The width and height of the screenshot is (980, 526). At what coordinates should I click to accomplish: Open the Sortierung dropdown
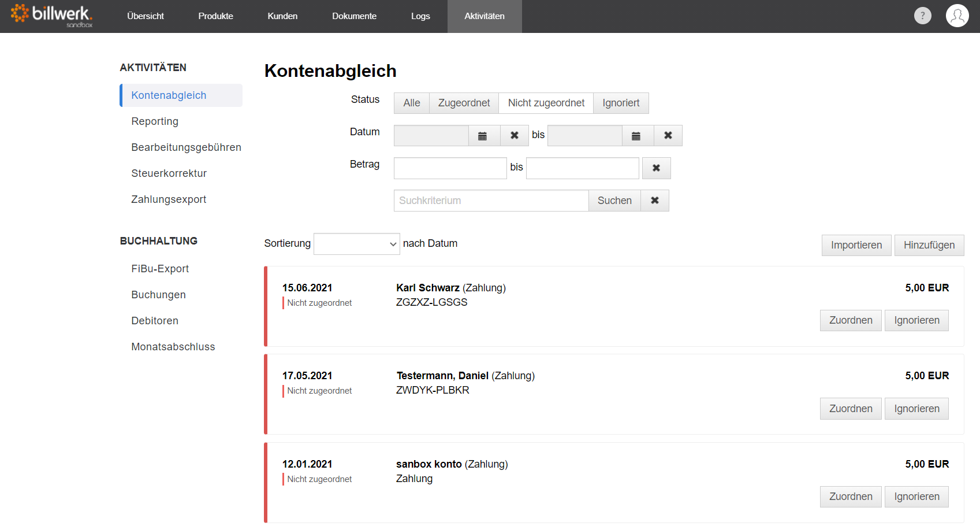pyautogui.click(x=356, y=244)
